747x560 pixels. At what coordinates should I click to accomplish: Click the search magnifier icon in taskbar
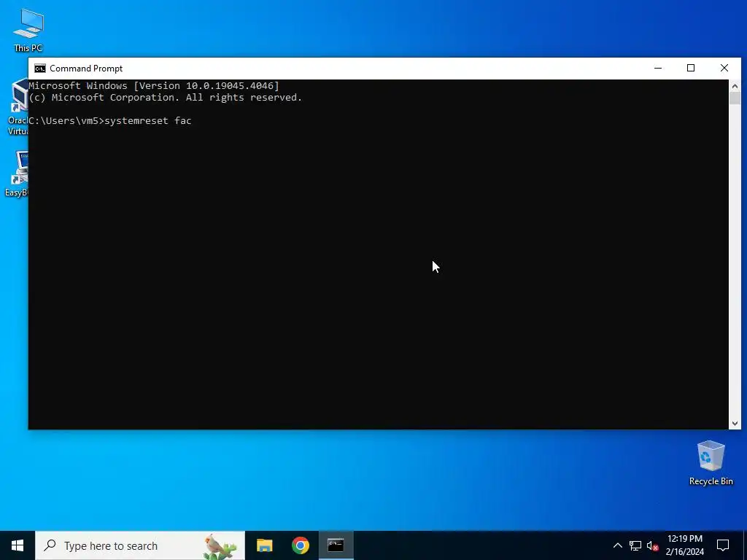click(50, 545)
